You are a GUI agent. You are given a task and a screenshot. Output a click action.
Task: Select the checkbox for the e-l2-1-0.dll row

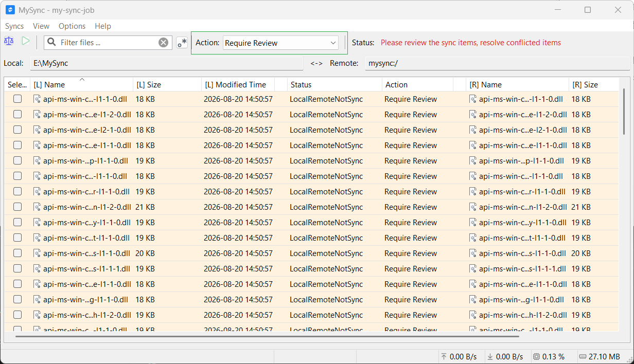17,130
